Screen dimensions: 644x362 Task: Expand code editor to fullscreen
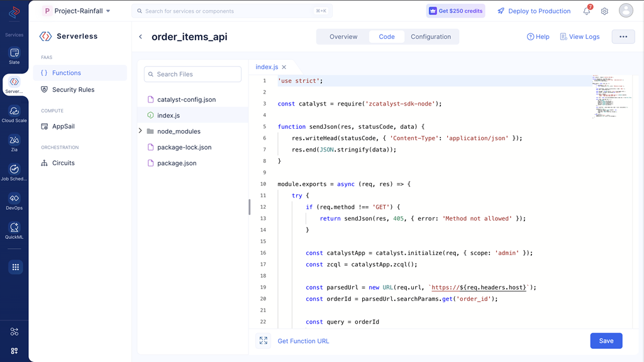pyautogui.click(x=264, y=341)
